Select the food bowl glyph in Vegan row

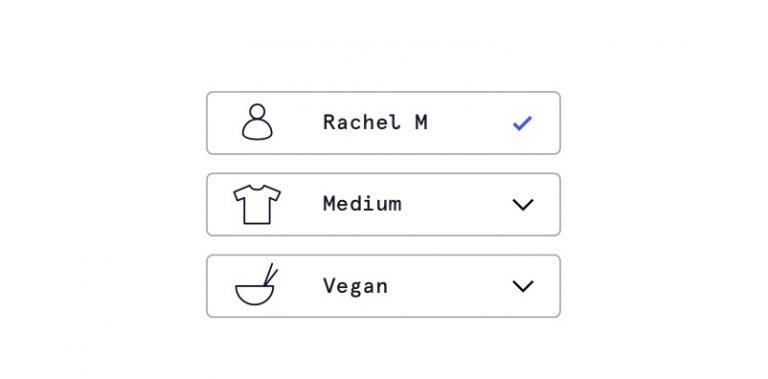pos(256,284)
